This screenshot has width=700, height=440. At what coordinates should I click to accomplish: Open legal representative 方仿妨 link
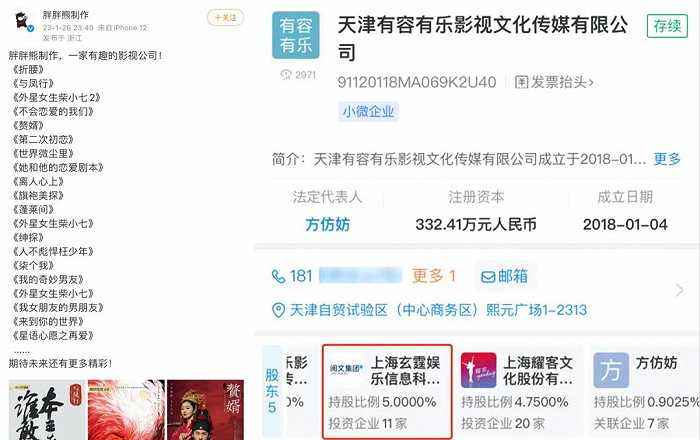[x=327, y=224]
